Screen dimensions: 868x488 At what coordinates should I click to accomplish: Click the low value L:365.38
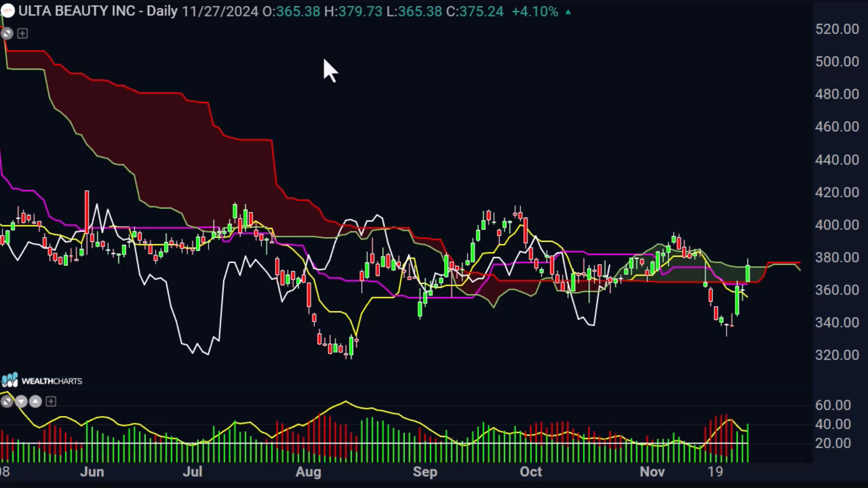click(x=414, y=11)
